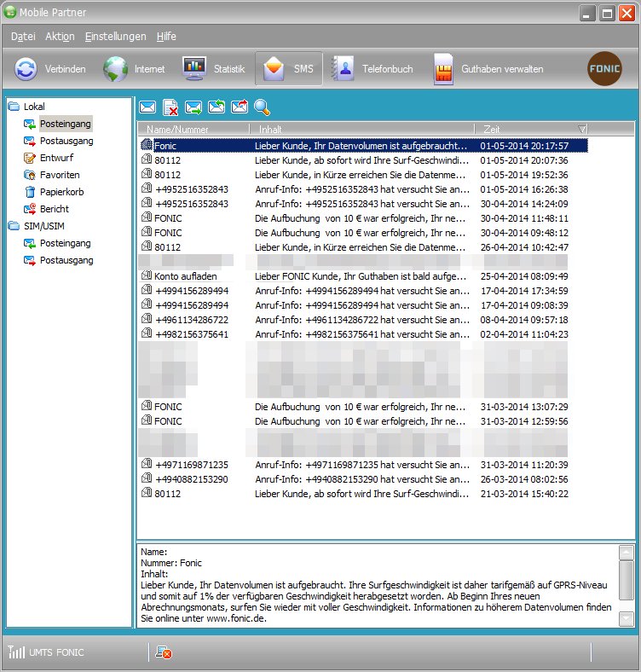Reply to the selected SMS
Viewport: 641px width, 672px height.
217,107
